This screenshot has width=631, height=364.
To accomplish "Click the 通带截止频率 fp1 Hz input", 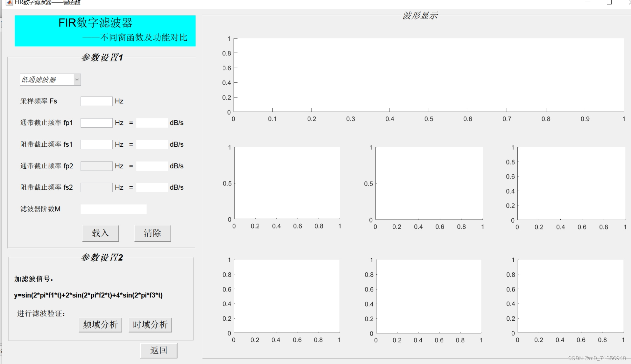I will [x=97, y=123].
